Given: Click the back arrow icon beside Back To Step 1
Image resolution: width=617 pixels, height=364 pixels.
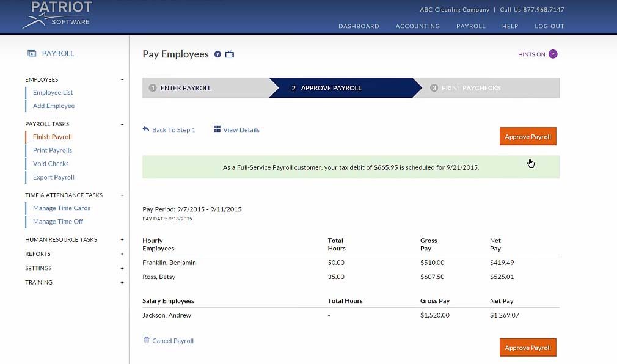Looking at the screenshot, I should (x=145, y=129).
